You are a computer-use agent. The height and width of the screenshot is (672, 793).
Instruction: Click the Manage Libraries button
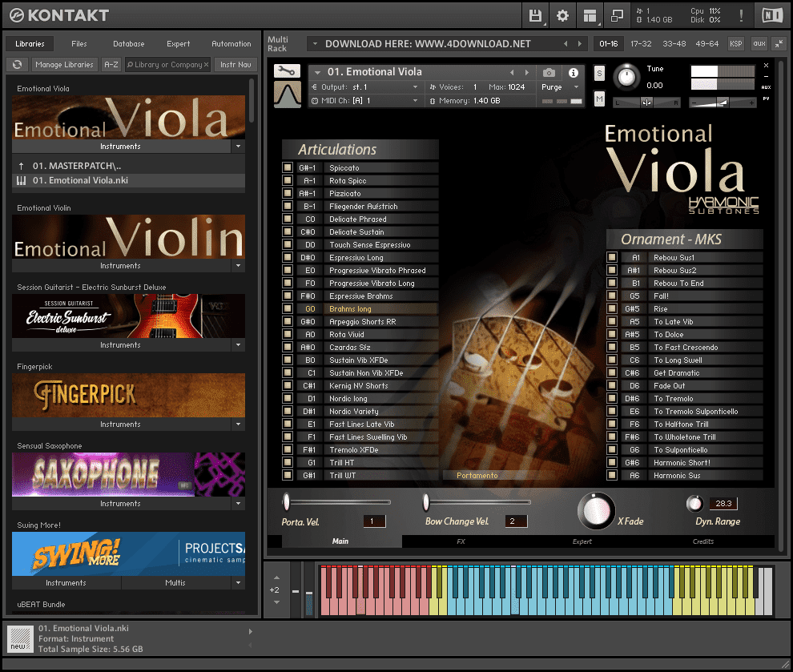coord(64,65)
